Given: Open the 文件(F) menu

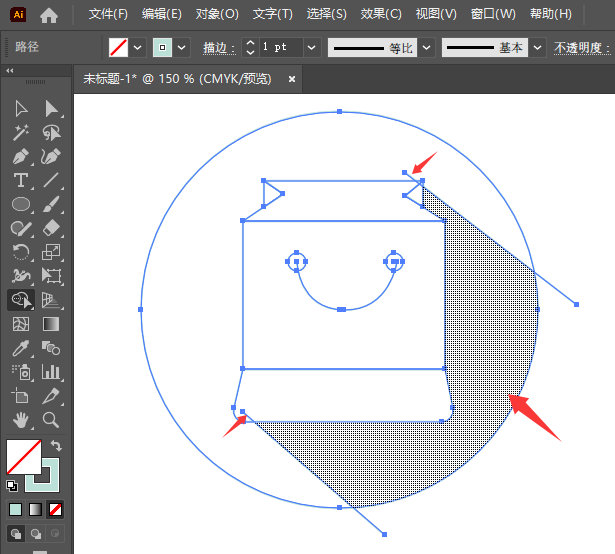Looking at the screenshot, I should click(108, 15).
